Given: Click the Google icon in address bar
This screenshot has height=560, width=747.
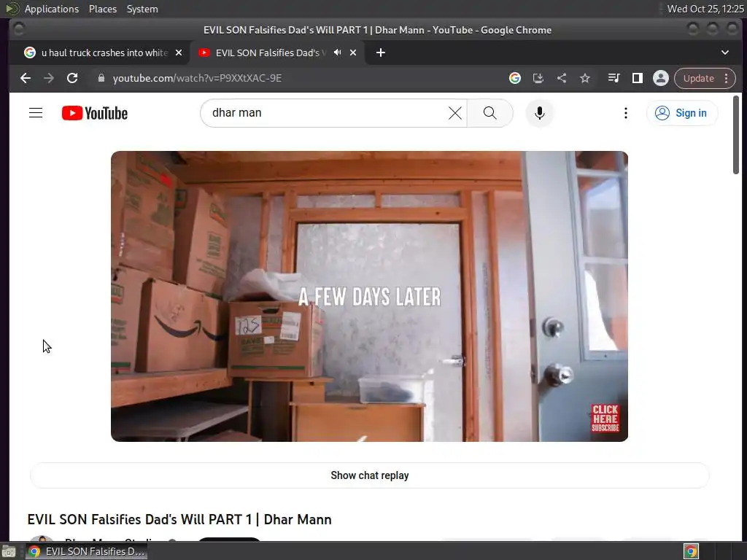Looking at the screenshot, I should coord(514,78).
